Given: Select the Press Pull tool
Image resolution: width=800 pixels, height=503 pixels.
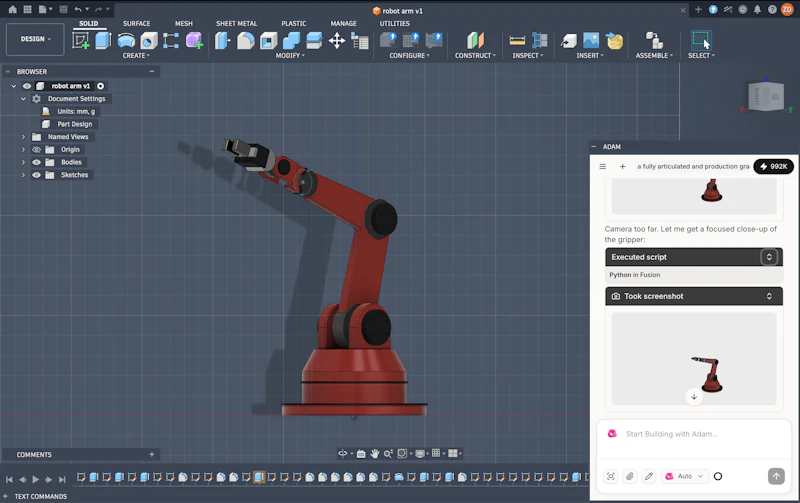Looking at the screenshot, I should tap(222, 40).
